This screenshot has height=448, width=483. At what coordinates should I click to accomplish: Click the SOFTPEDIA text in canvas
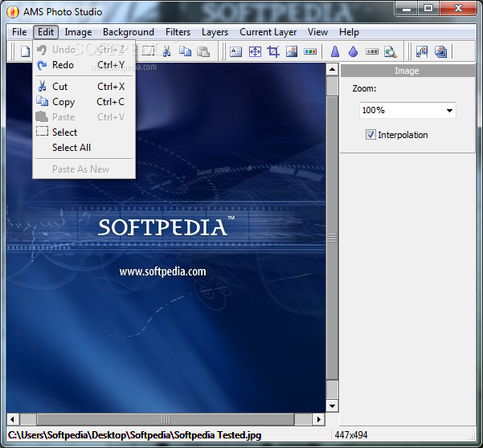click(x=162, y=228)
